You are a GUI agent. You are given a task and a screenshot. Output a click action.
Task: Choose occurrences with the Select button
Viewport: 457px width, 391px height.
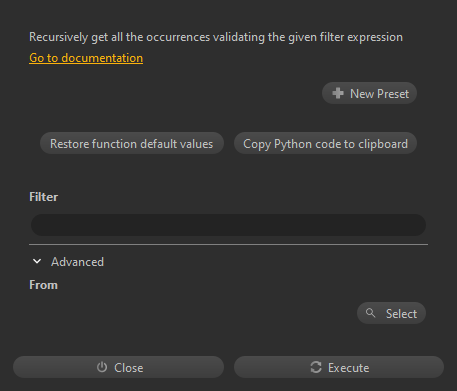click(391, 313)
